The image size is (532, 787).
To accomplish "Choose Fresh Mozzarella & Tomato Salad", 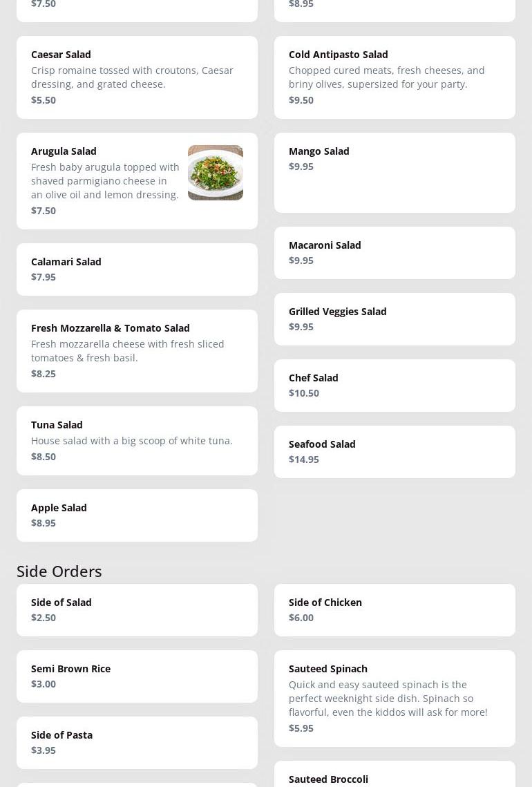I will tap(137, 350).
